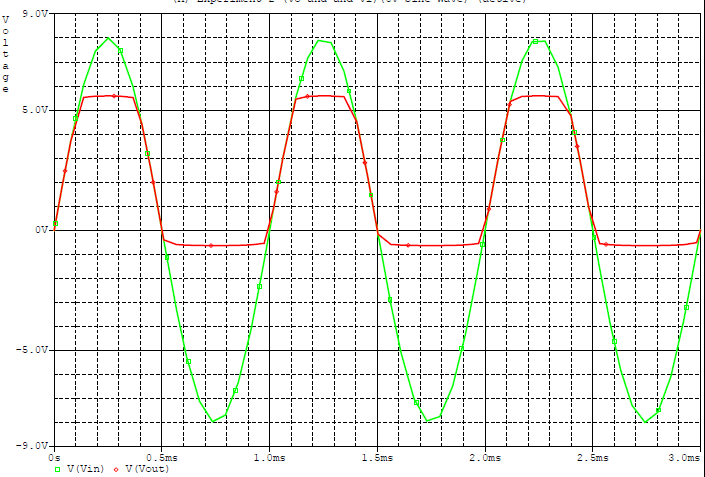Click the vertical Voltage axis title
The width and height of the screenshot is (705, 477).
[x=5, y=55]
